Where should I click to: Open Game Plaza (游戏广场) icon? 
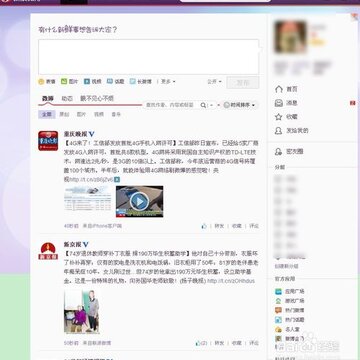278,301
